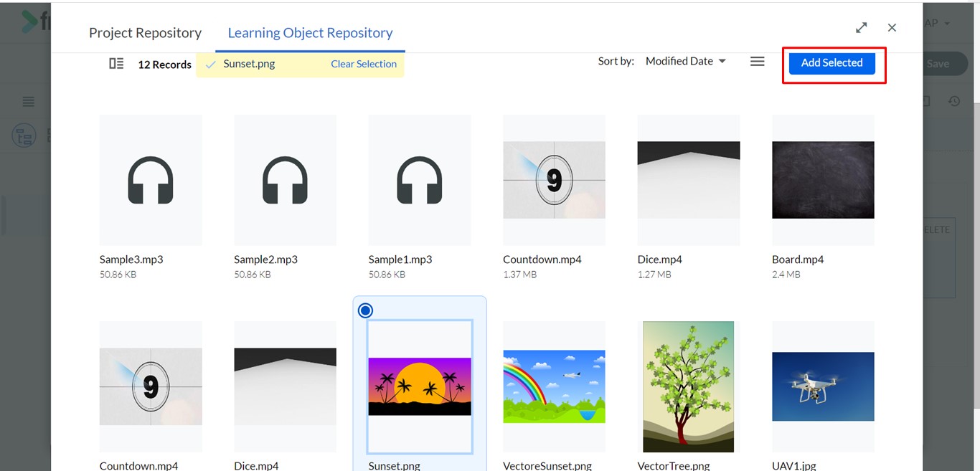Click the Add Selected button
980x471 pixels.
[831, 62]
